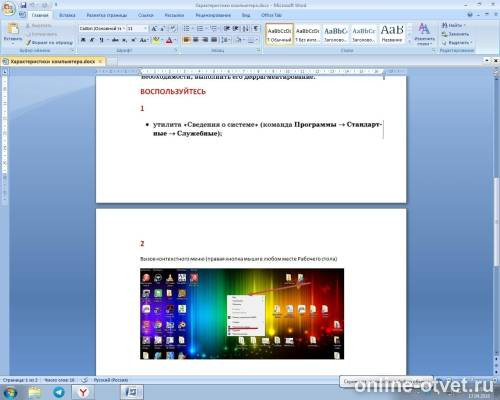Click the Paste clipboard icon
500x400 pixels.
coord(13,32)
